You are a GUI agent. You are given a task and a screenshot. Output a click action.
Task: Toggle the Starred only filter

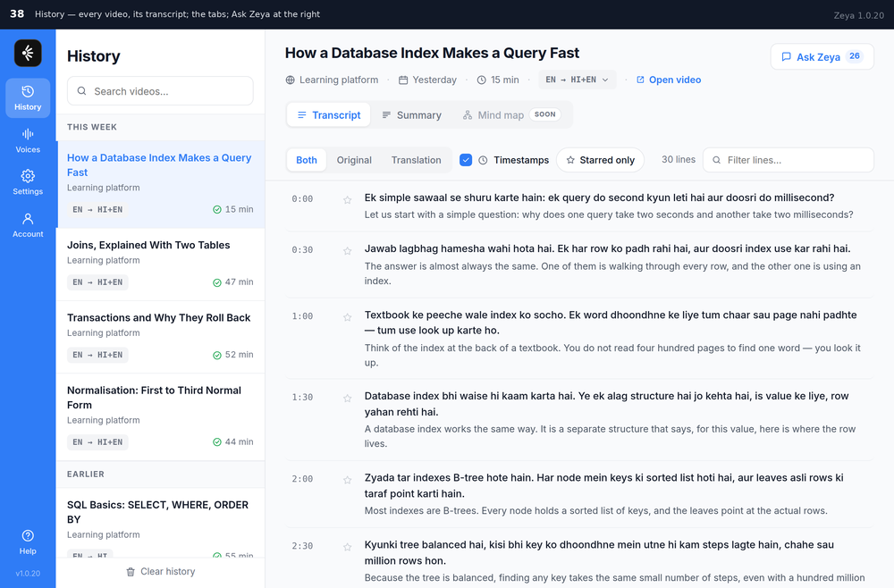coord(601,160)
